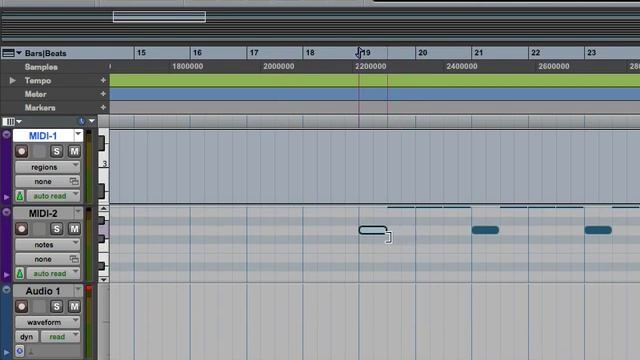The width and height of the screenshot is (640, 360).
Task: Solo the MIDI-1 track
Action: click(56, 151)
